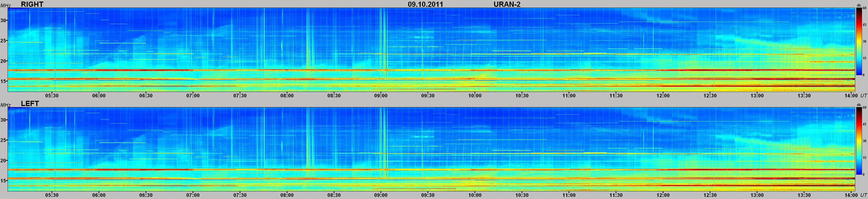Click 06:30 time label under RIGHT panel

(146, 96)
